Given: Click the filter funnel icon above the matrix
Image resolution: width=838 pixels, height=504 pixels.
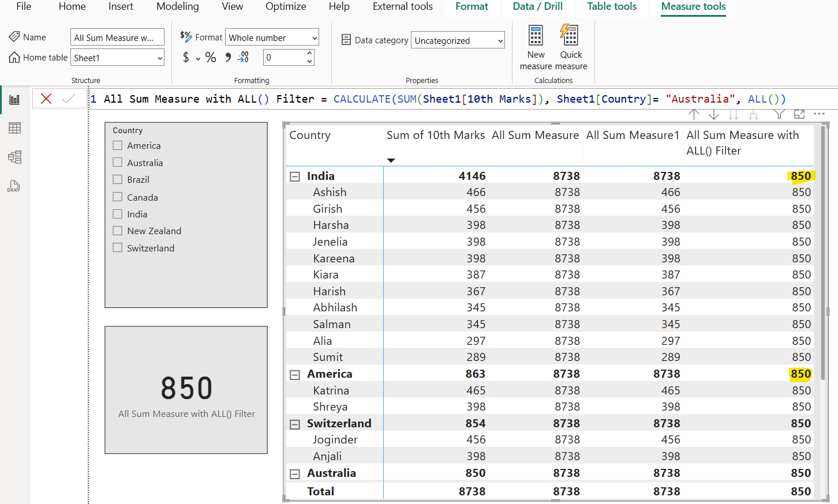Looking at the screenshot, I should tap(779, 114).
